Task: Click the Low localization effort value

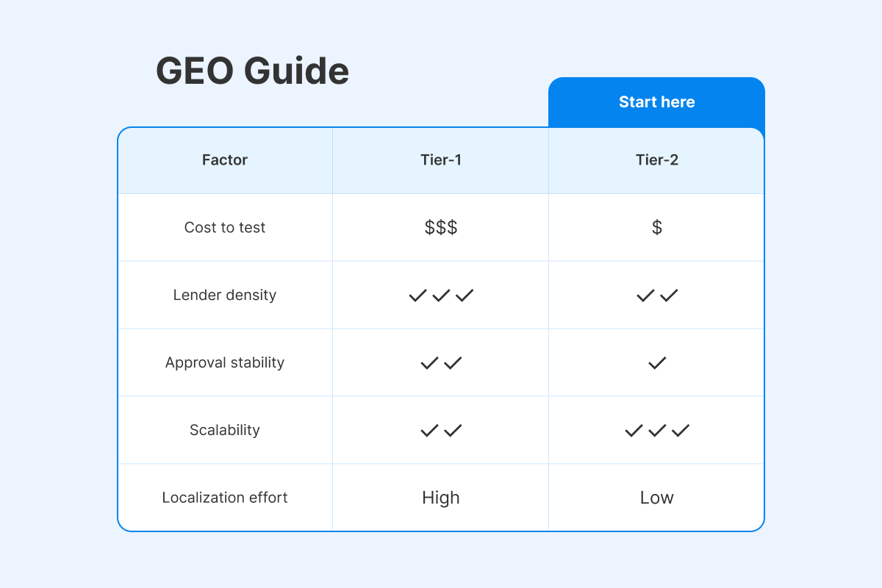Action: 656,498
